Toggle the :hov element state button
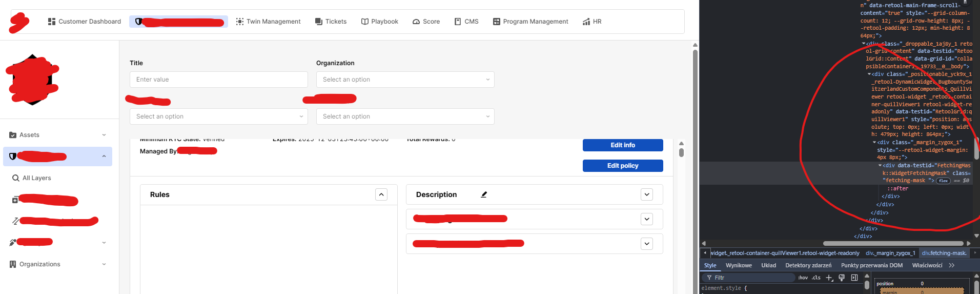 click(803, 278)
